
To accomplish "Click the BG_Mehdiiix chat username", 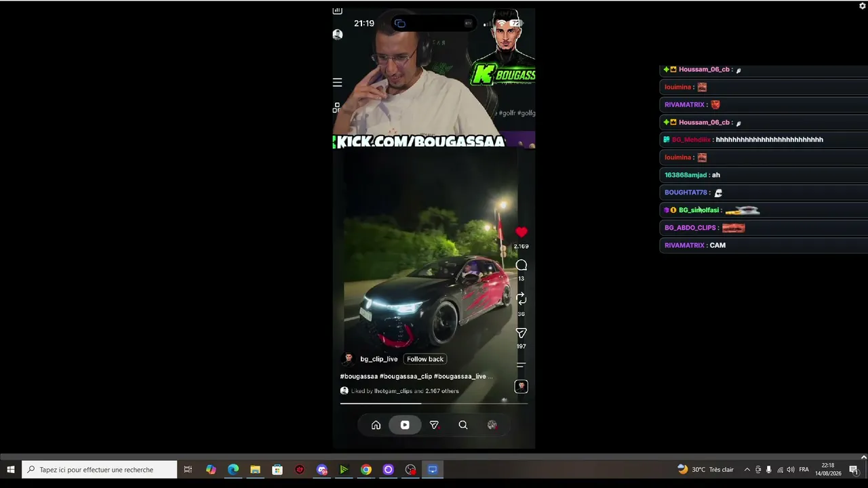I will click(691, 140).
